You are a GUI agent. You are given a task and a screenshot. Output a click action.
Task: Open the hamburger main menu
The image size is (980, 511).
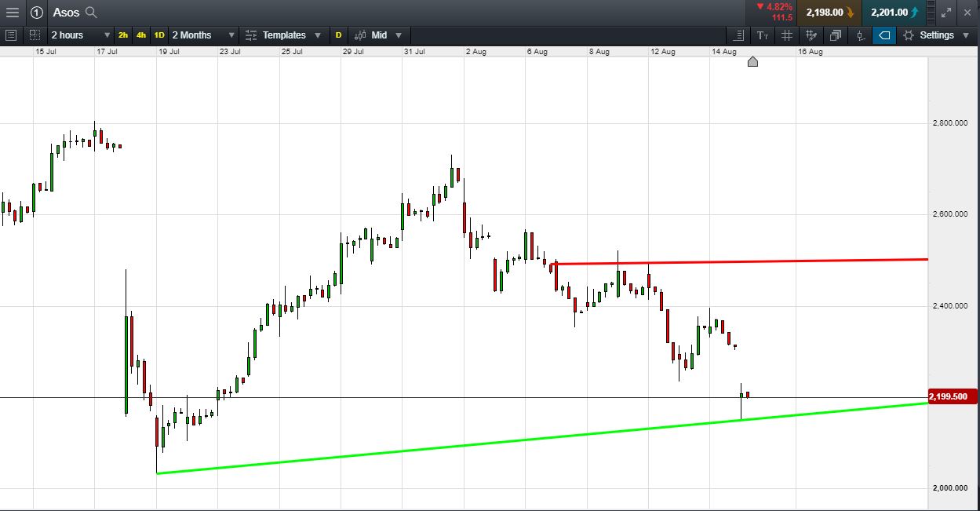pyautogui.click(x=12, y=12)
